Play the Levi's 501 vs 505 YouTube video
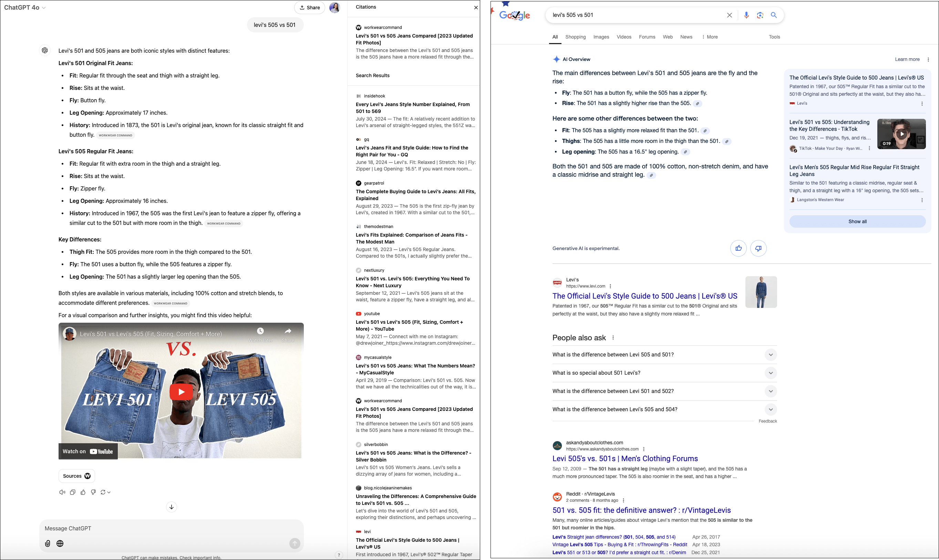Screen dimensions: 939x560 coord(181,392)
